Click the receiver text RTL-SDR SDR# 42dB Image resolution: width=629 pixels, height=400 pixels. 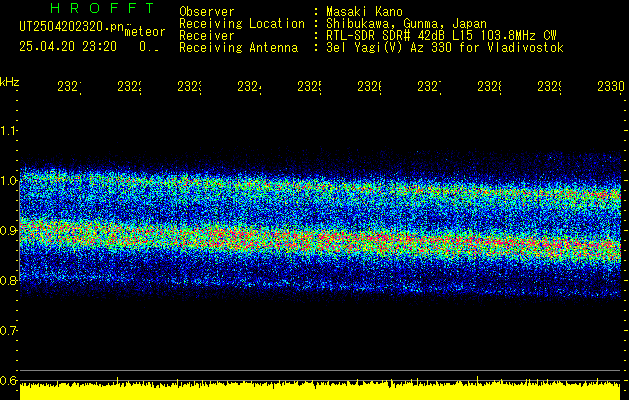point(386,36)
